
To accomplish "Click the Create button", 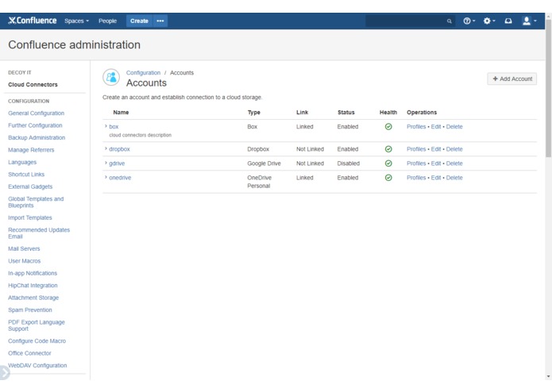I will (140, 21).
